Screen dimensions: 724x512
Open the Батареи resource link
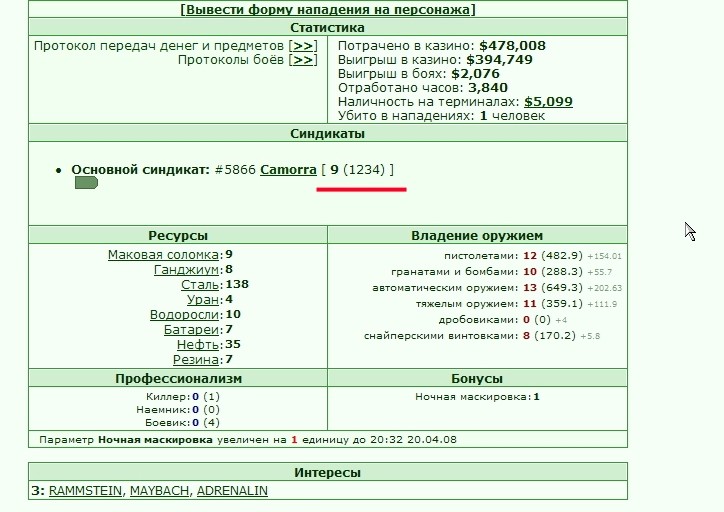tap(191, 329)
